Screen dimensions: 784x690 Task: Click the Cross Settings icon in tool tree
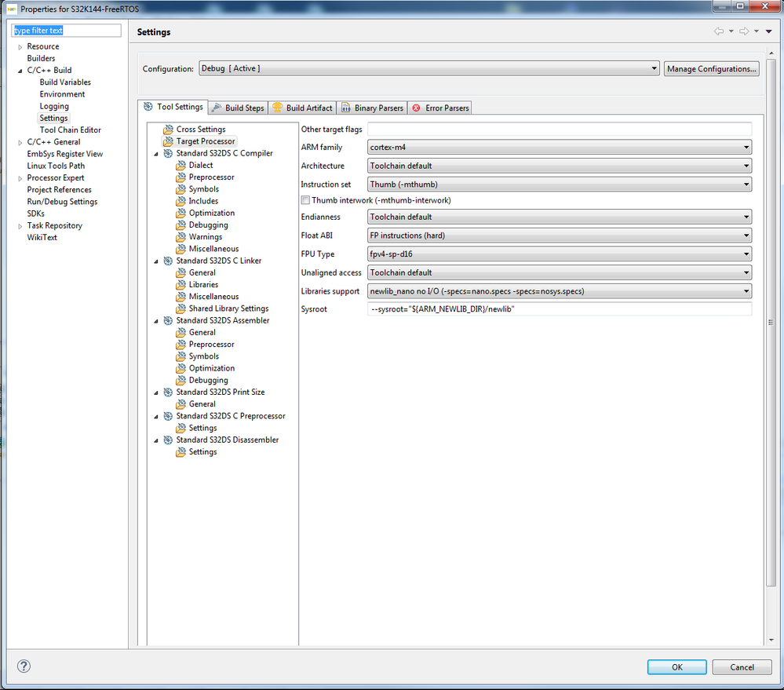168,130
